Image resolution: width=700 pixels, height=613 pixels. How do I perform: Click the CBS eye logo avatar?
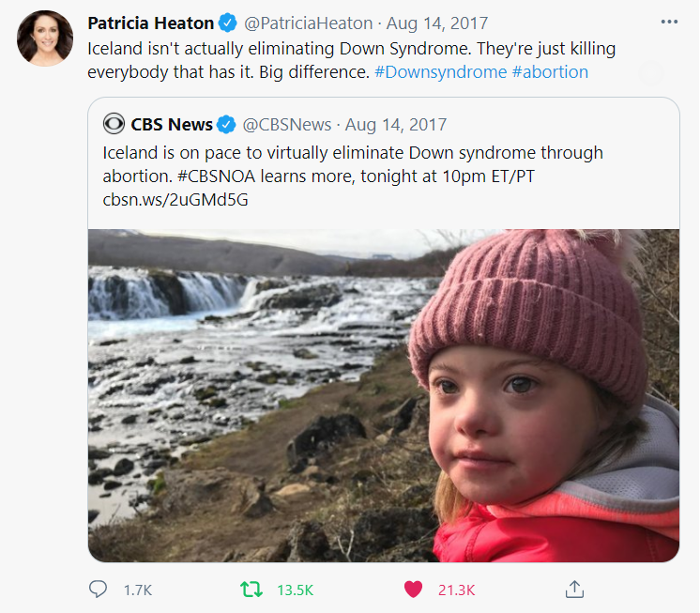click(114, 124)
